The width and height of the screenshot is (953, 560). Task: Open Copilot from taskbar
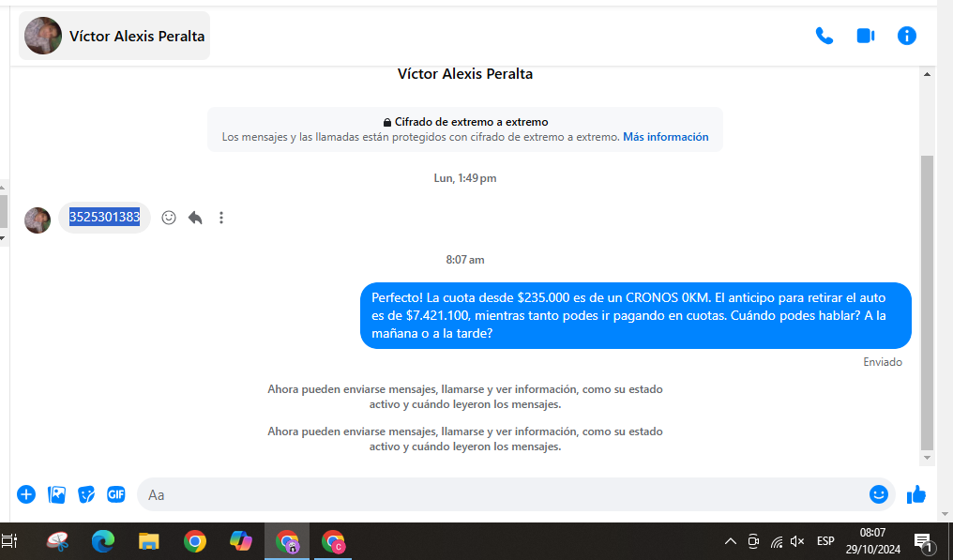click(241, 540)
